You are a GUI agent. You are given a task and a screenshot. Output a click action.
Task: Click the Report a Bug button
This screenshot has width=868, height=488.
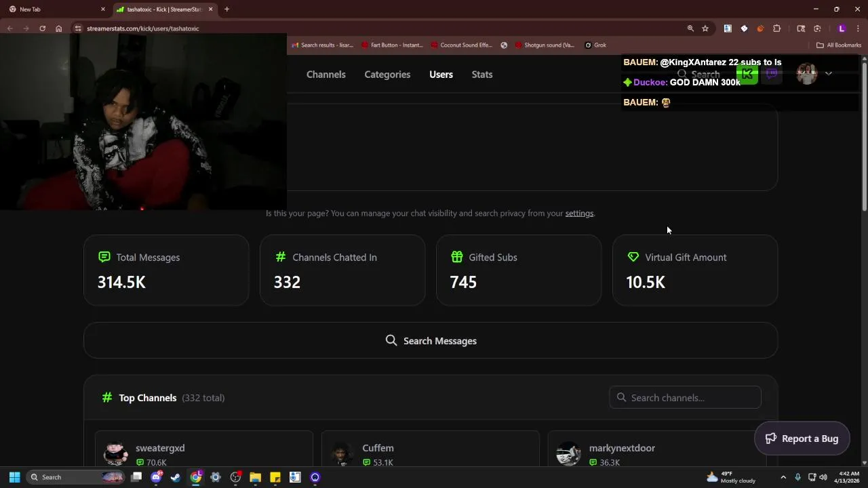pos(802,439)
